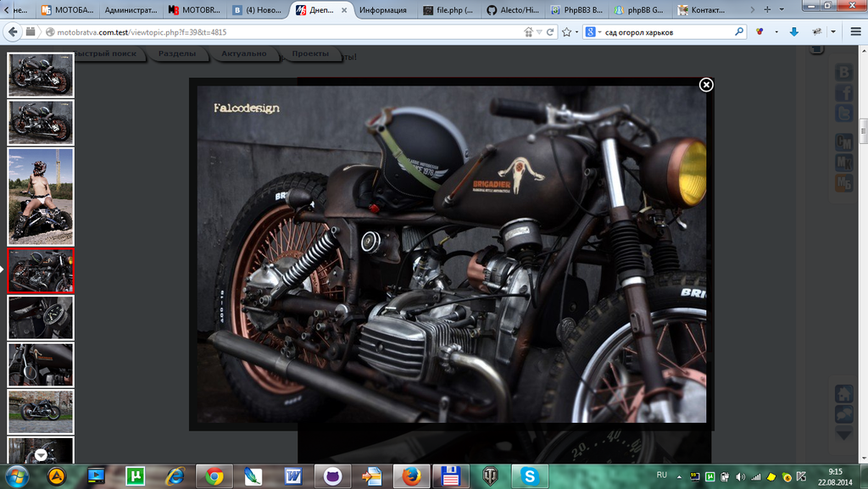Close the motorcycle image lightbox
868x489 pixels.
click(x=706, y=85)
